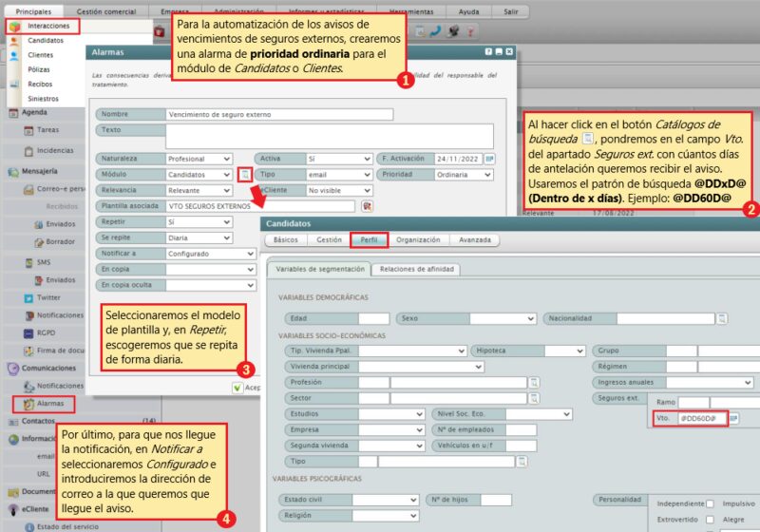Click the search catalog icon next to Módulo
Screen dimensions: 760x532
click(x=244, y=175)
